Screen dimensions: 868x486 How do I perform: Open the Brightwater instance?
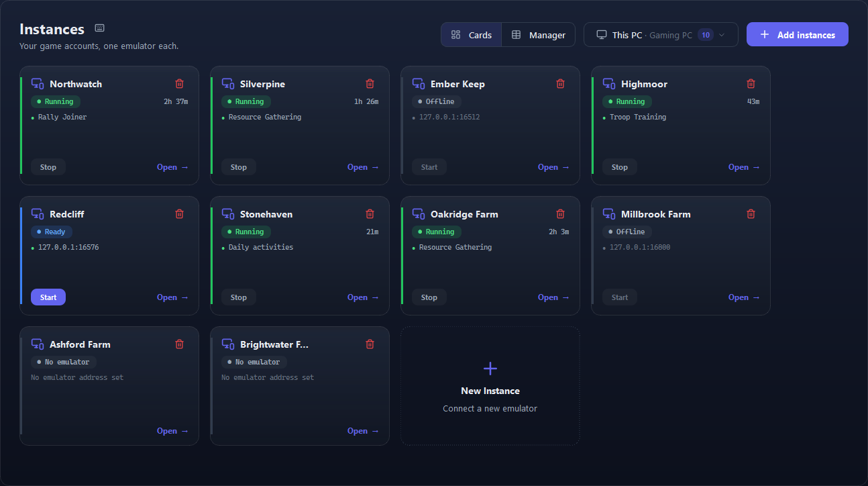pyautogui.click(x=363, y=431)
